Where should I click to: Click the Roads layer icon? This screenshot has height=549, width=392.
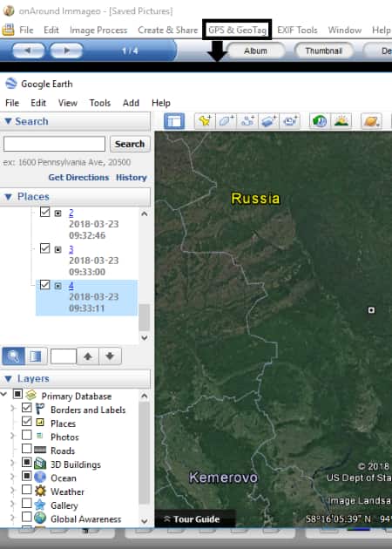(x=40, y=450)
